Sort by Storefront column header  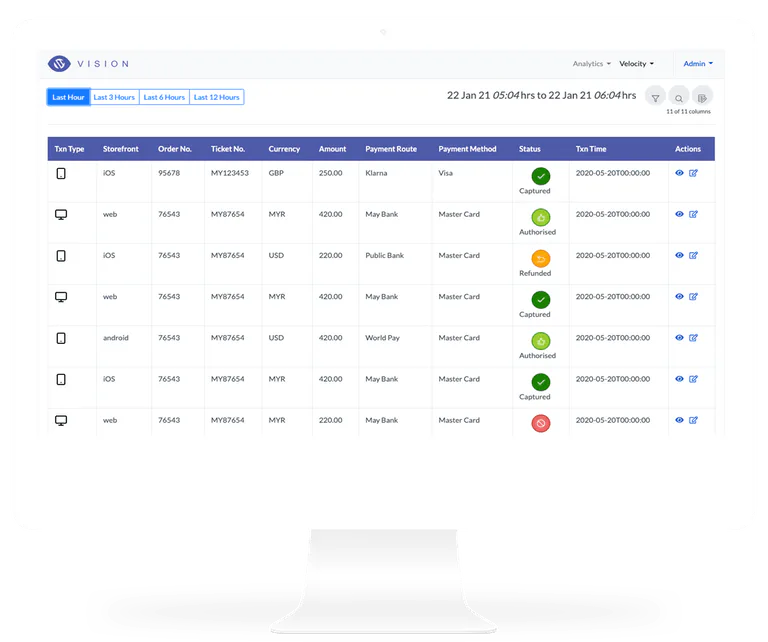(120, 149)
